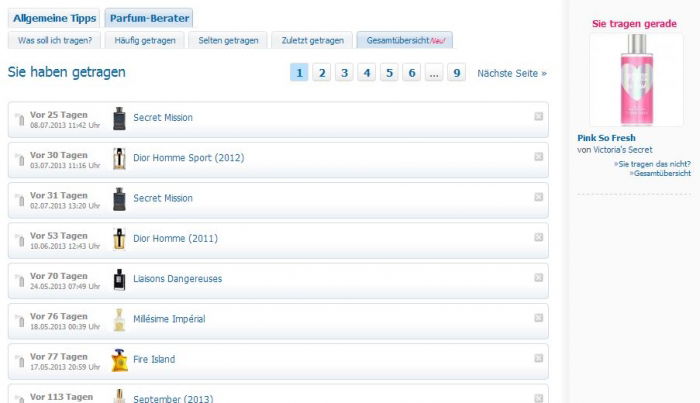
Task: Click spray icon in the Vor 30 Tagen row
Action: pyautogui.click(x=20, y=160)
